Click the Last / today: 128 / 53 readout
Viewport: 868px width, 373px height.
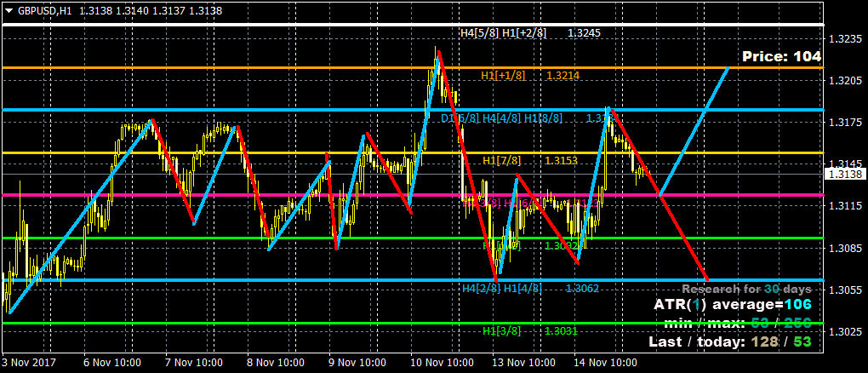(x=730, y=342)
